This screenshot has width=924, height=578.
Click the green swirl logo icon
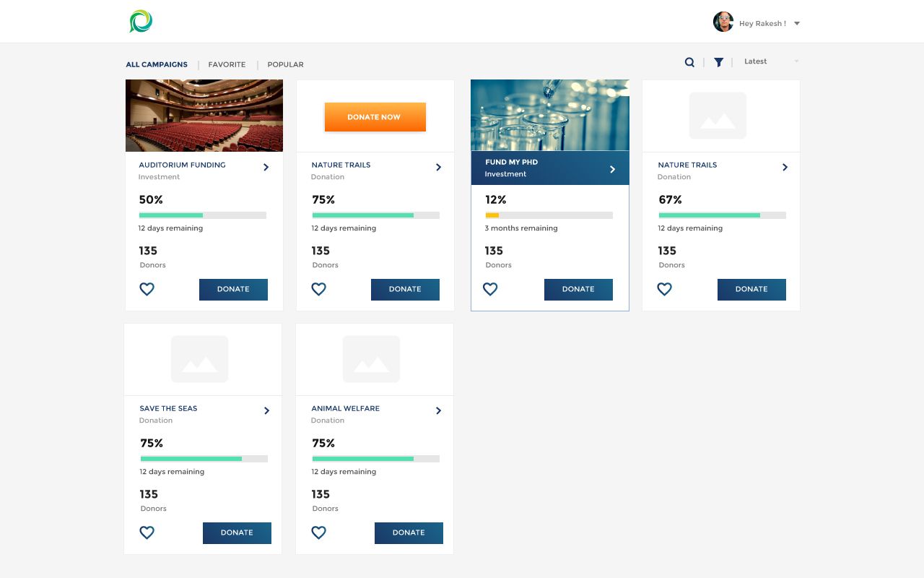click(141, 22)
